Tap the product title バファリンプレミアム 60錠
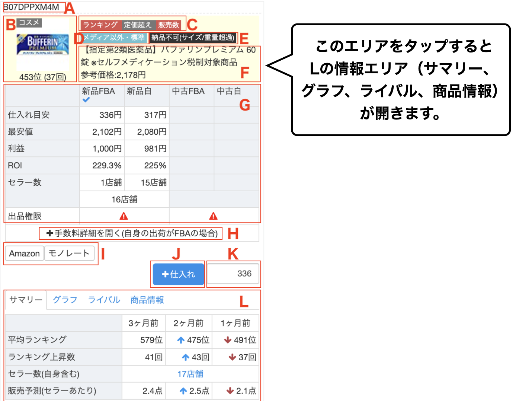532x402 pixels. click(168, 56)
